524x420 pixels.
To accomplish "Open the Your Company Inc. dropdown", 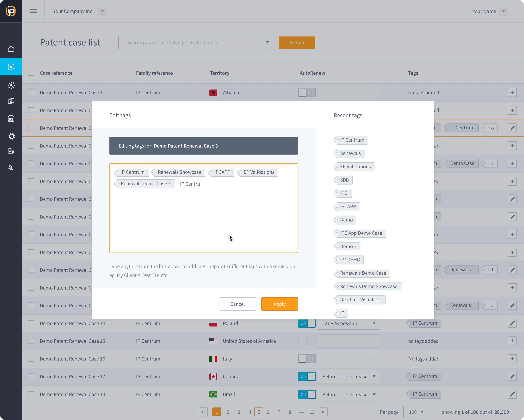I will point(102,11).
